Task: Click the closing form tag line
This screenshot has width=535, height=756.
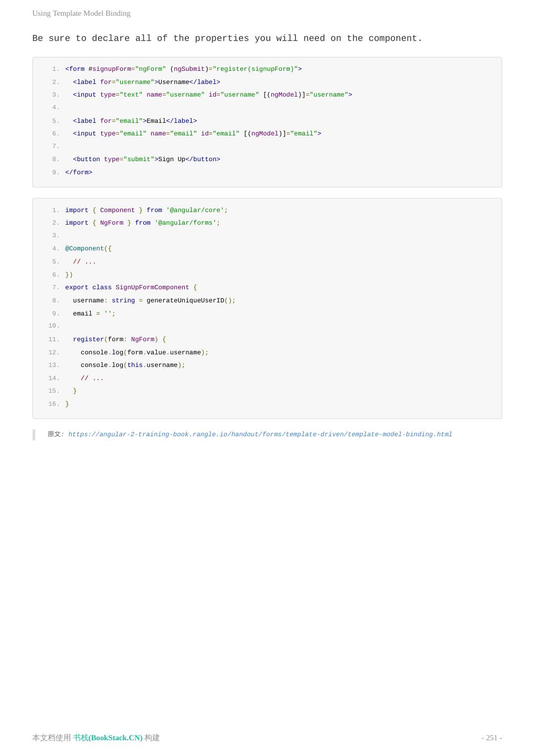Action: pyautogui.click(x=79, y=173)
